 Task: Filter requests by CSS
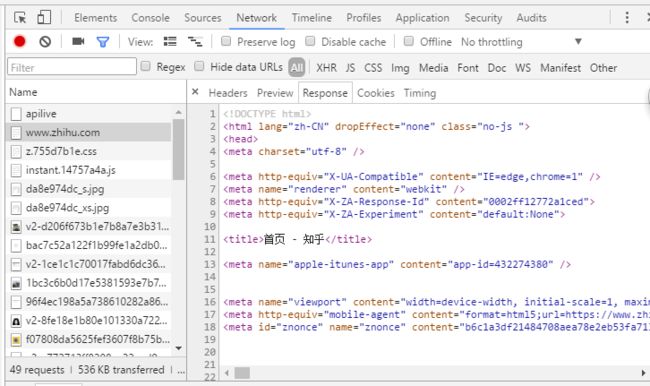pos(373,68)
